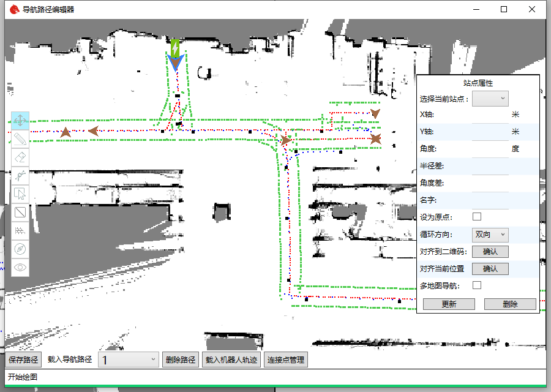Select the pointer selection tool
This screenshot has height=392, width=551.
(x=20, y=194)
